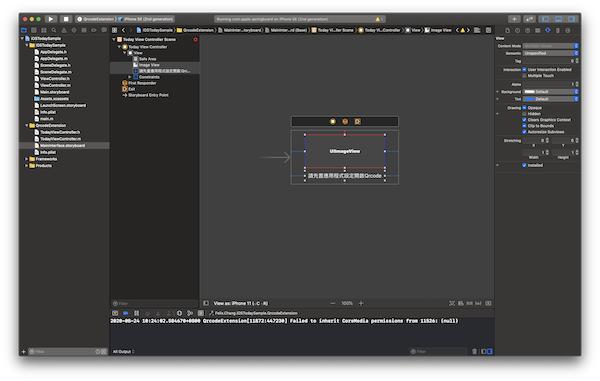Open the Find navigator magnifier icon
Screen dimensions: 600x381
click(x=54, y=30)
